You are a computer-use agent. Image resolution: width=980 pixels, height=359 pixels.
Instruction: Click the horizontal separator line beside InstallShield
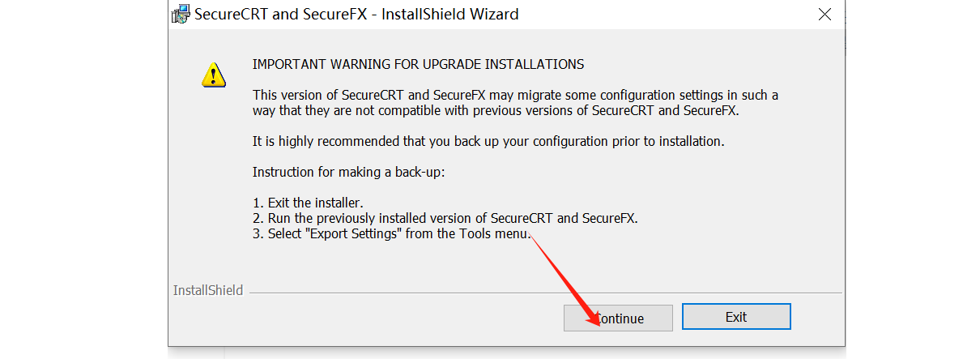544,293
